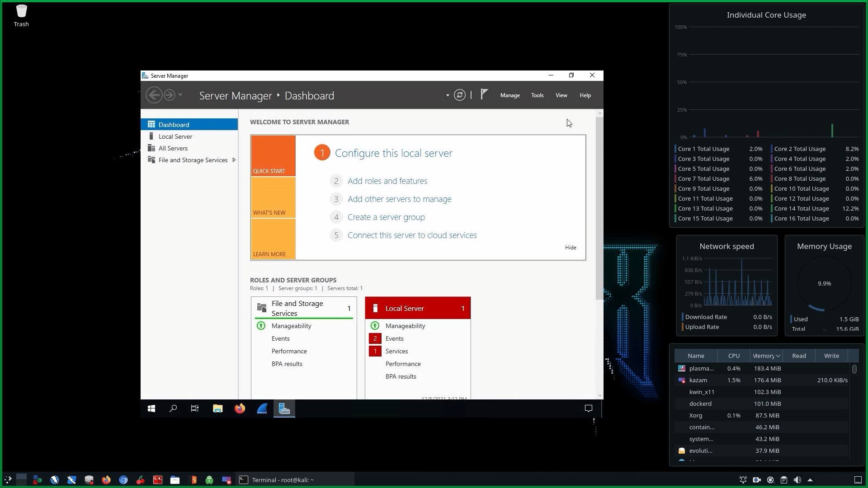Expand File and Storage Services submenu arrow
Screen dimensions: 868x488
[x=234, y=160]
